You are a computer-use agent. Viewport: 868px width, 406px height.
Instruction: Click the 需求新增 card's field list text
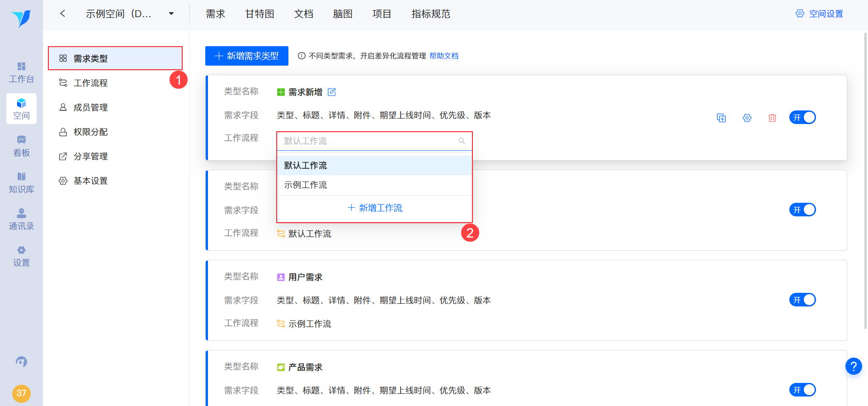pyautogui.click(x=384, y=115)
